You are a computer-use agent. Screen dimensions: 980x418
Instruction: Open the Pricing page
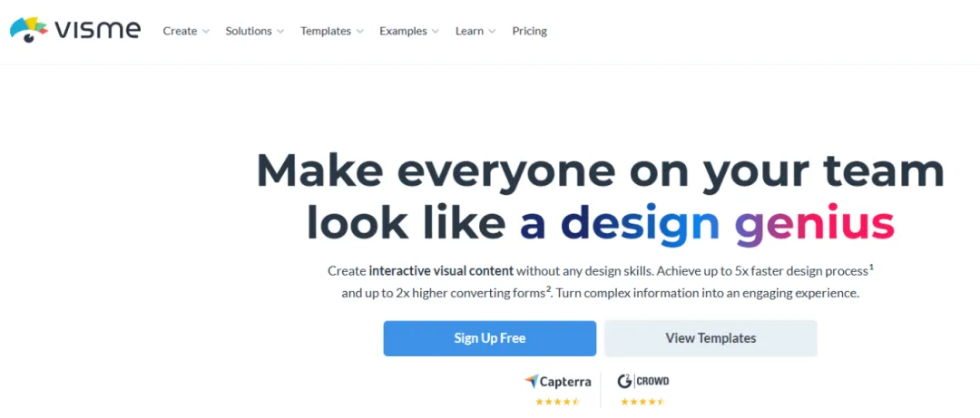(x=529, y=31)
